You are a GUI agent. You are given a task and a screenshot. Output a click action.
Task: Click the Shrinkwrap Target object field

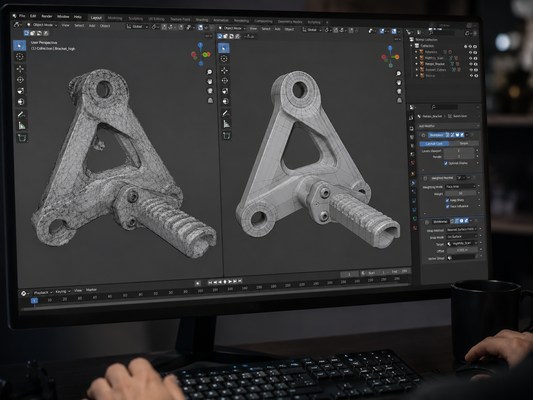pyautogui.click(x=462, y=243)
